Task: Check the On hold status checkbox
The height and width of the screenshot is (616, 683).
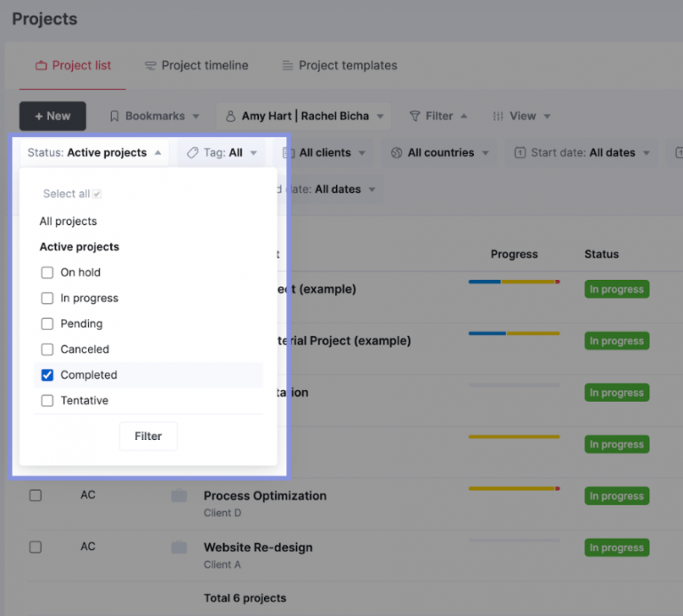Action: click(48, 273)
